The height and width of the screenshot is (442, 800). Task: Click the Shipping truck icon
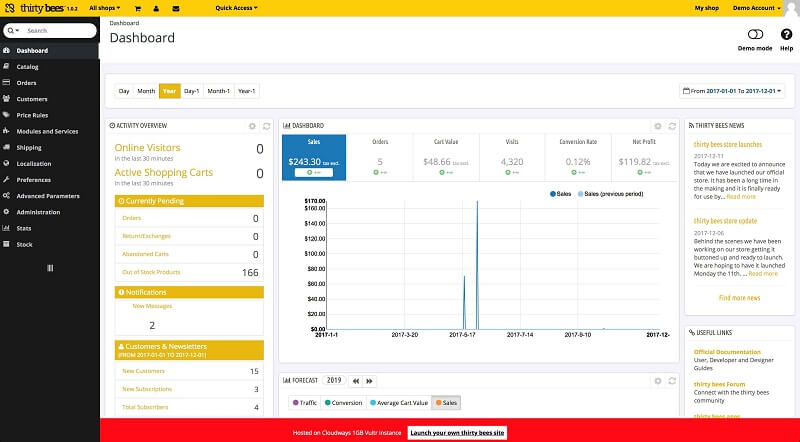click(6, 147)
